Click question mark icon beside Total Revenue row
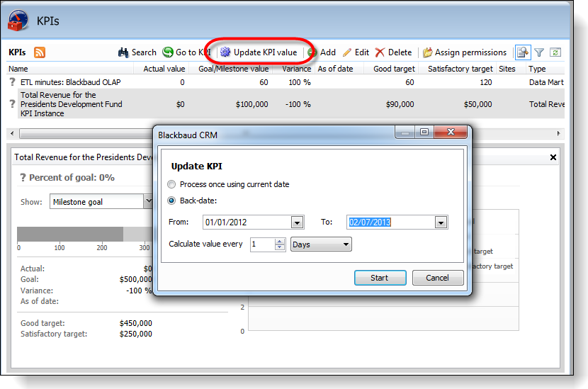Image resolution: width=588 pixels, height=389 pixels. pyautogui.click(x=12, y=104)
